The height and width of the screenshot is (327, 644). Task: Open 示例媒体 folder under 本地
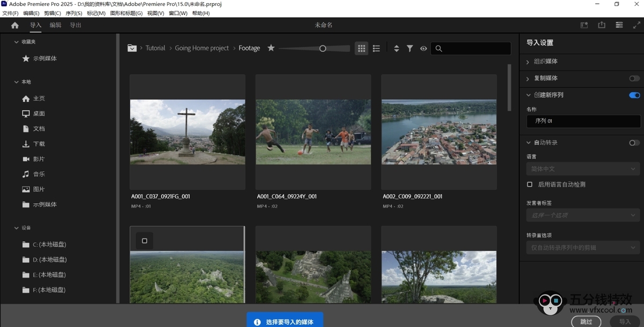pos(39,204)
